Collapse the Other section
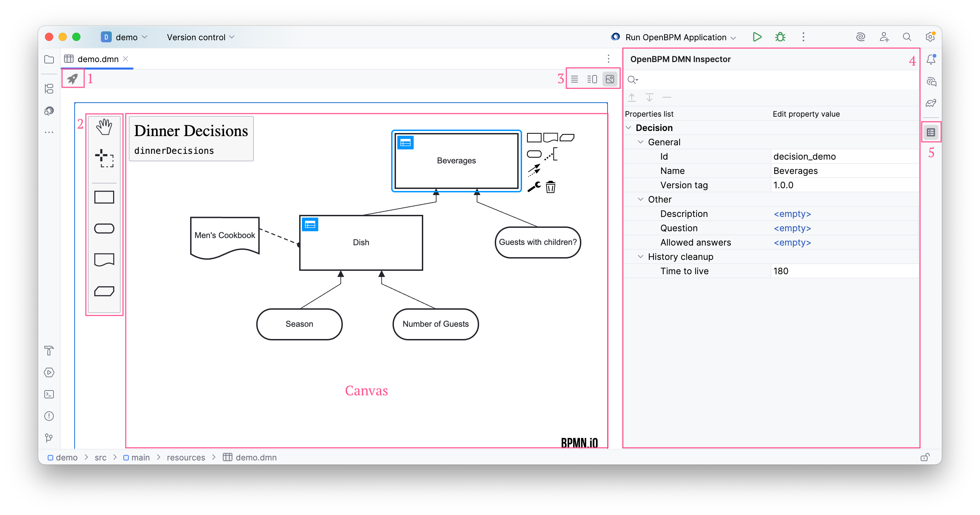Image resolution: width=980 pixels, height=515 pixels. click(x=641, y=199)
